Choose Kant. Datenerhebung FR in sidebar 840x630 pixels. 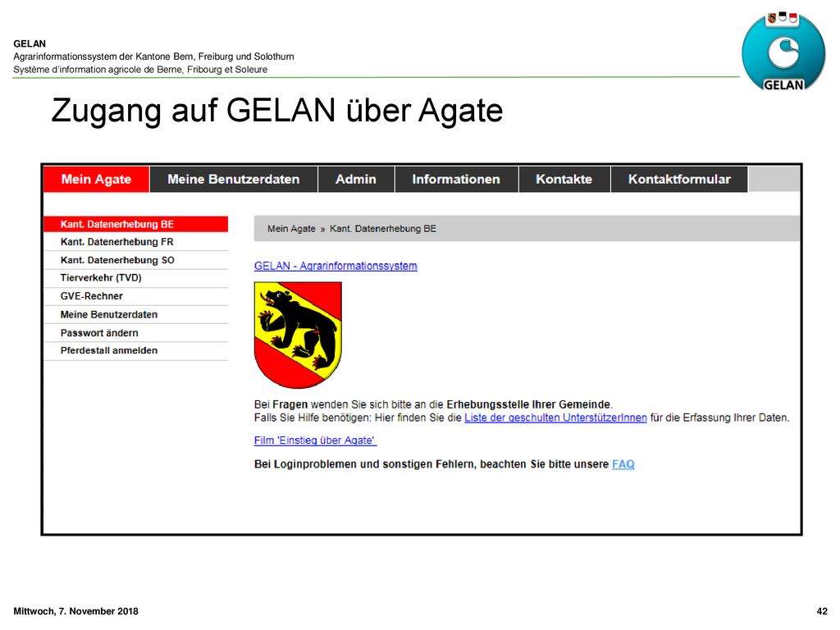coord(136,242)
